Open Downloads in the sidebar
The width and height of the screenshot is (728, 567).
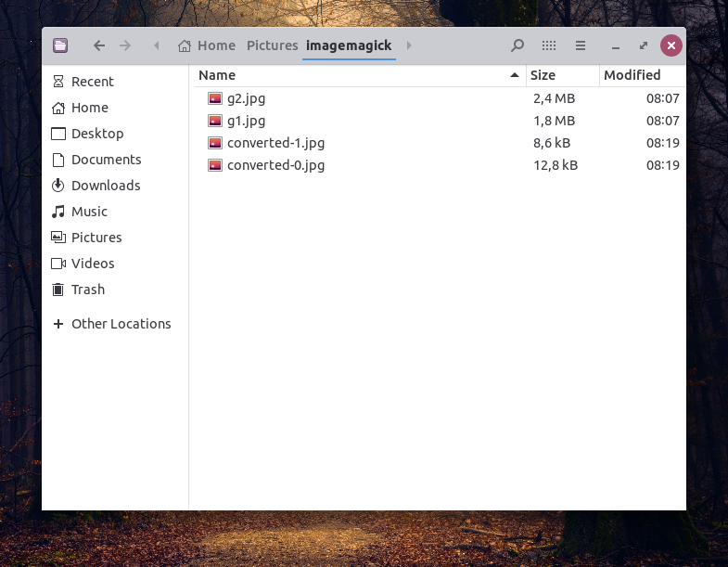click(115, 186)
